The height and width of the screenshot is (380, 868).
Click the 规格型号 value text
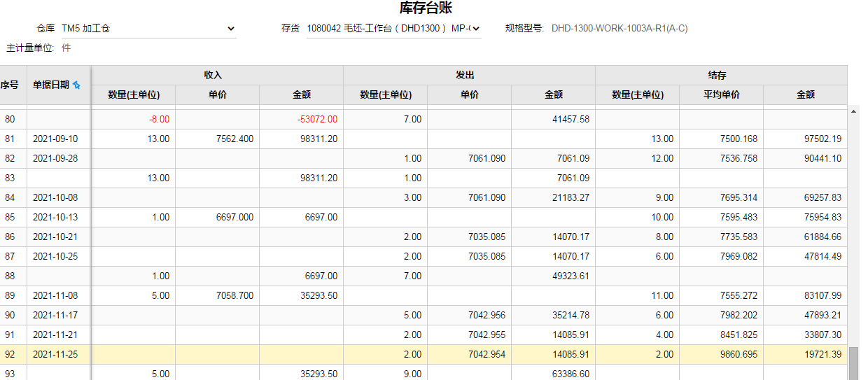point(619,29)
